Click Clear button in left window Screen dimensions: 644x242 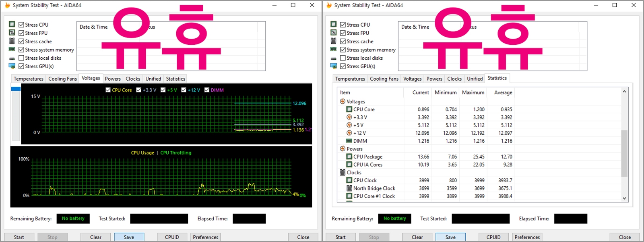pyautogui.click(x=96, y=237)
